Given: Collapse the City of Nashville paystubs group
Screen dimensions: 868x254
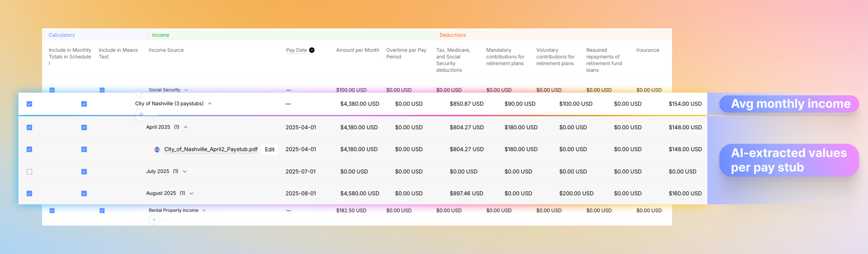Looking at the screenshot, I should click(210, 104).
